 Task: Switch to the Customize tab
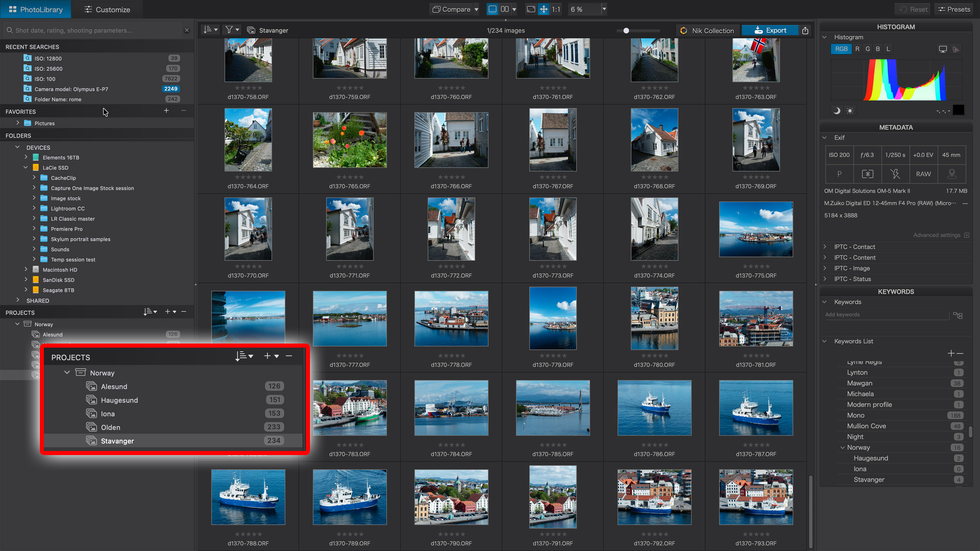[x=107, y=9]
